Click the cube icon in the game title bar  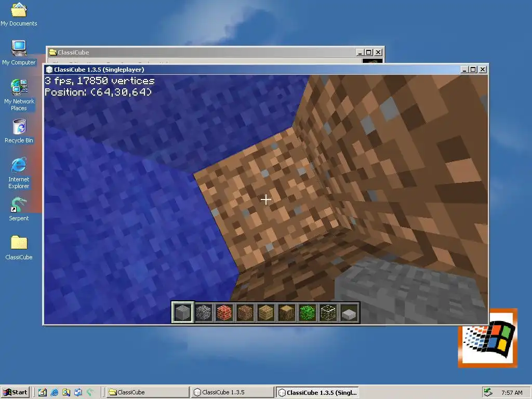[x=49, y=70]
